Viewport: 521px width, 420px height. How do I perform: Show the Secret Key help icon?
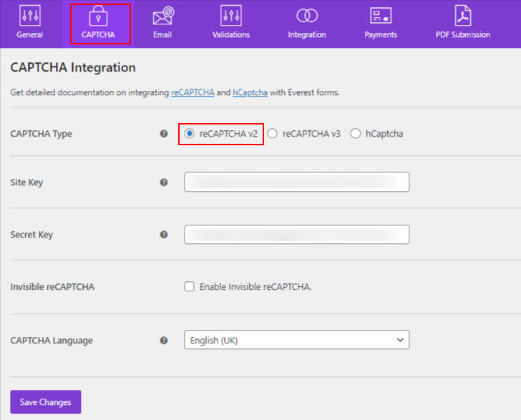164,235
